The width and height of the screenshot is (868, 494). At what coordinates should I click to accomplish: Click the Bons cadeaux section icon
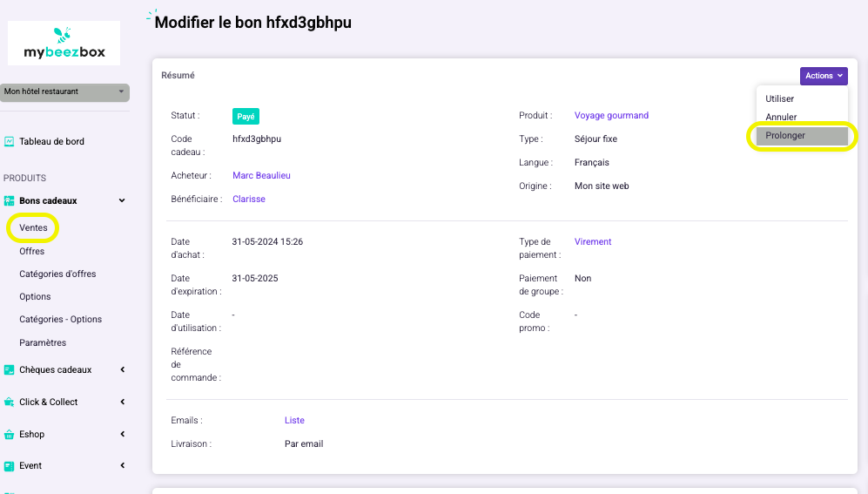click(x=9, y=200)
